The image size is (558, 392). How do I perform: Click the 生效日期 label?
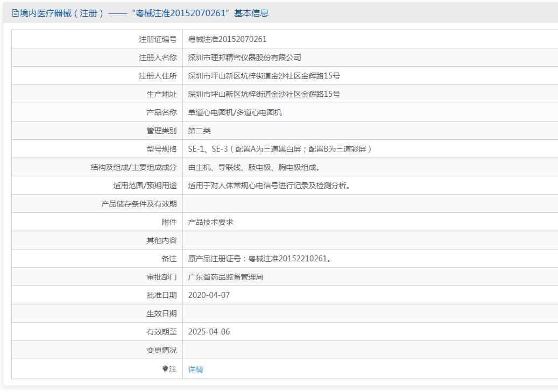coord(161,313)
